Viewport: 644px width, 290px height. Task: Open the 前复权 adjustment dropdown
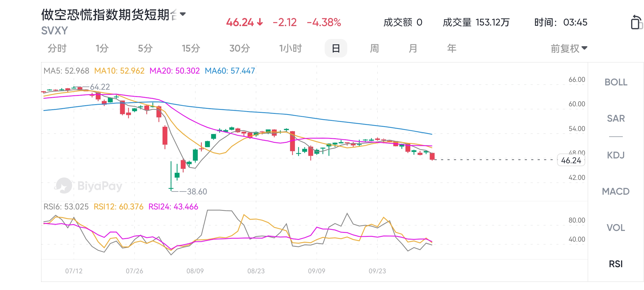pyautogui.click(x=569, y=49)
